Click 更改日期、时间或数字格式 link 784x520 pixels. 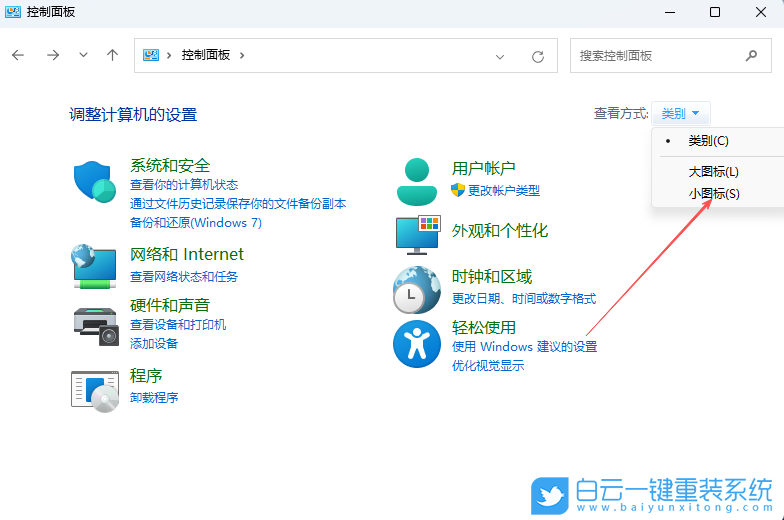[524, 298]
